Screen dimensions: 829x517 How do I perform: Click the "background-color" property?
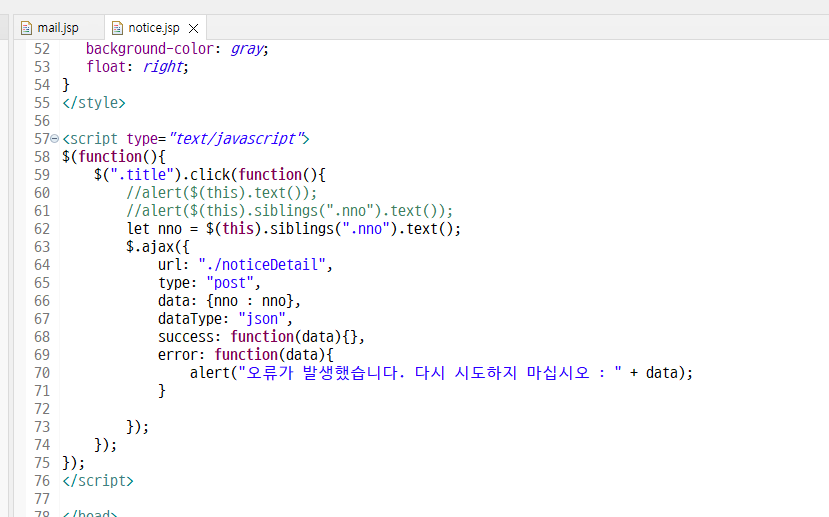(150, 49)
